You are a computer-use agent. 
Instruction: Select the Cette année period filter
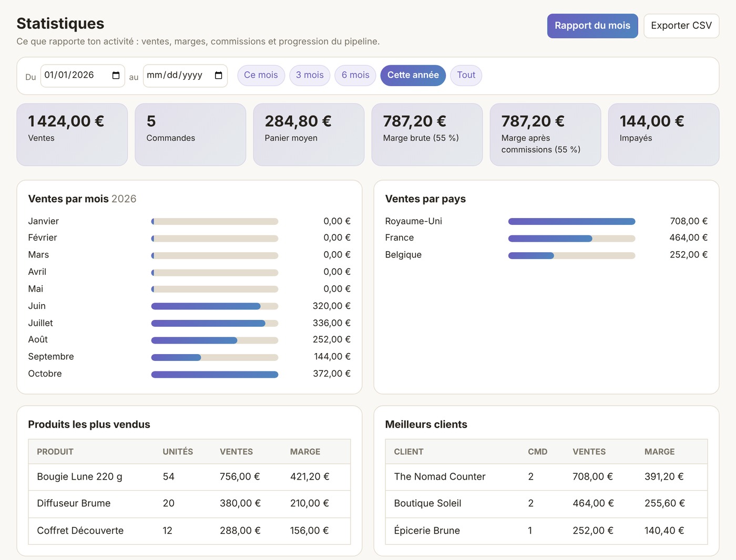pos(413,75)
